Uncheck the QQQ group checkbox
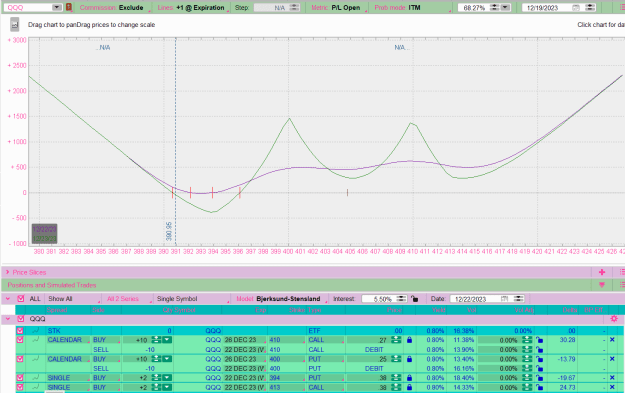The image size is (625, 393). tap(21, 319)
